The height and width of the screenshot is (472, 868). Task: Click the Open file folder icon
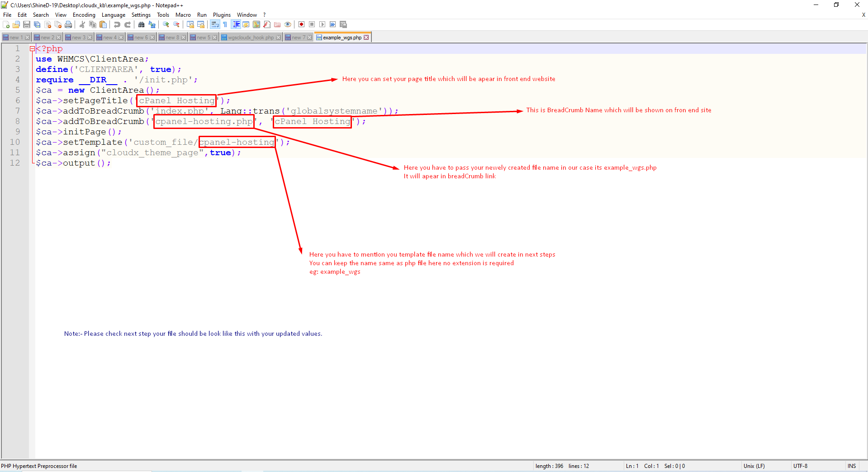coord(16,24)
